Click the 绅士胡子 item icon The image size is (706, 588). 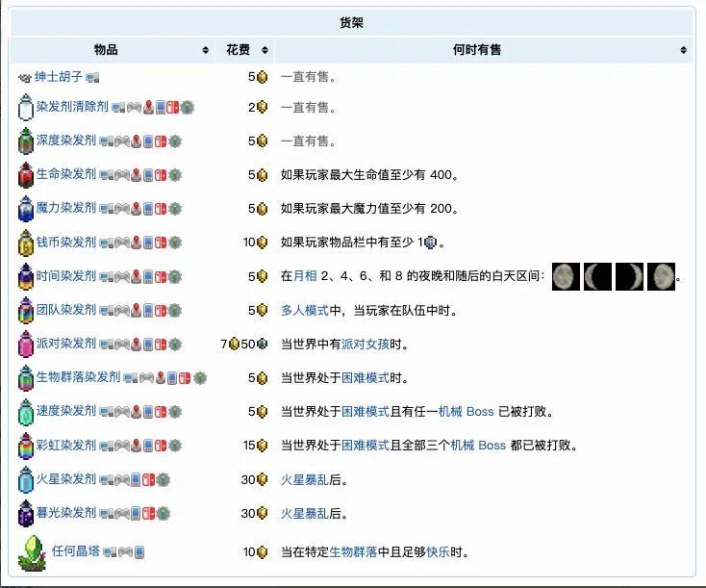coord(25,77)
